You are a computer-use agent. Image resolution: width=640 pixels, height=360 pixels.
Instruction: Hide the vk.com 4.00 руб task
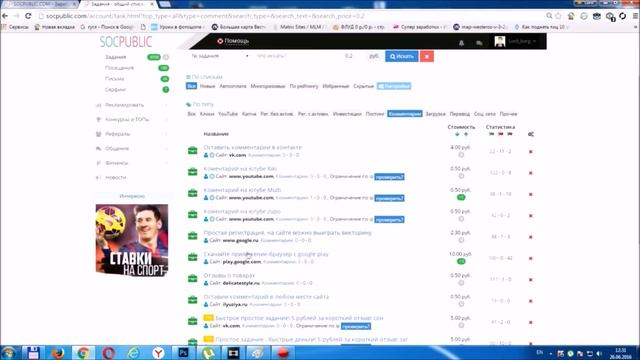click(531, 151)
